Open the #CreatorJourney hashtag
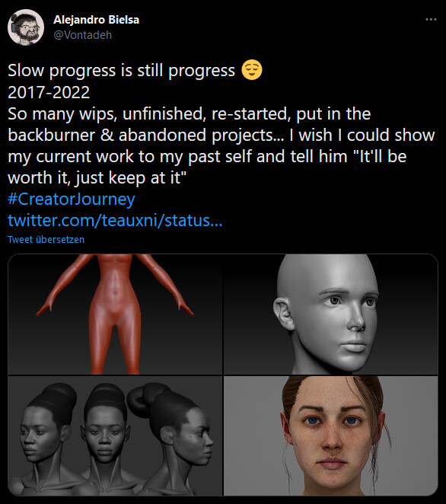This screenshot has height=504, width=446. point(72,199)
